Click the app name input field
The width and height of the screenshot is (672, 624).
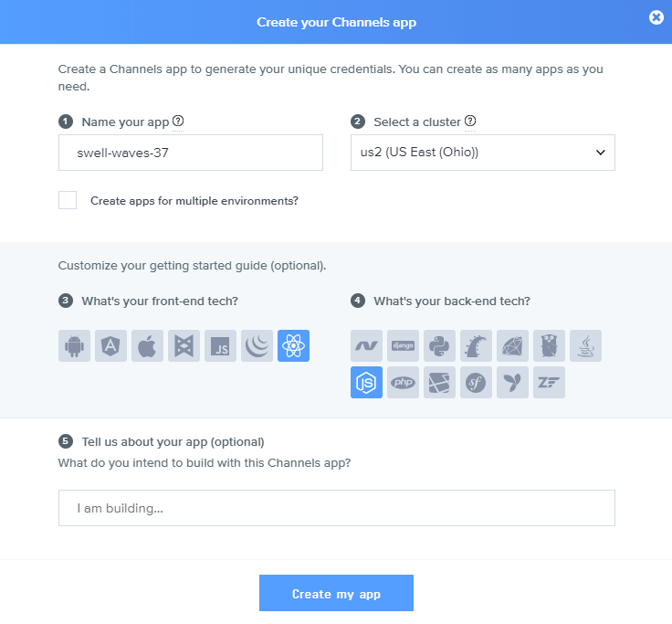pos(190,153)
